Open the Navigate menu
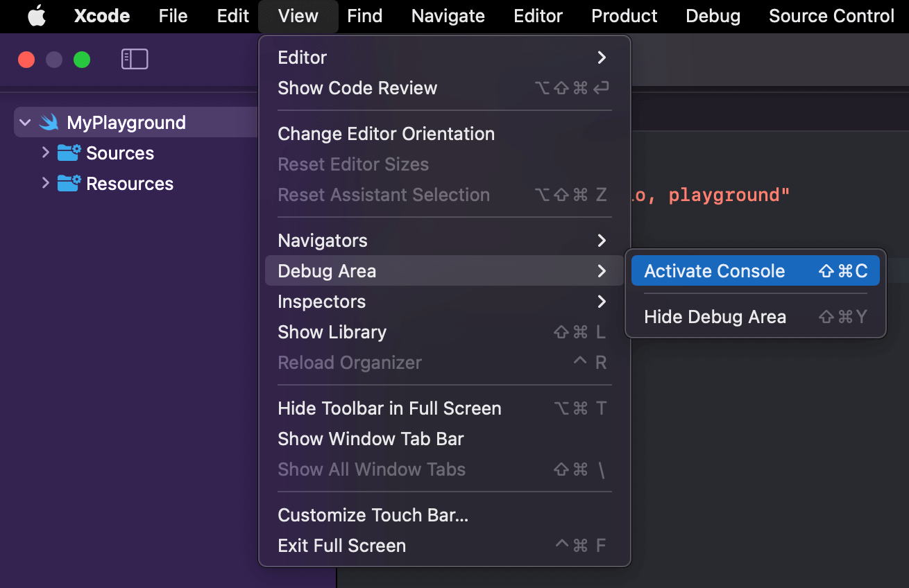909x588 pixels. (448, 16)
